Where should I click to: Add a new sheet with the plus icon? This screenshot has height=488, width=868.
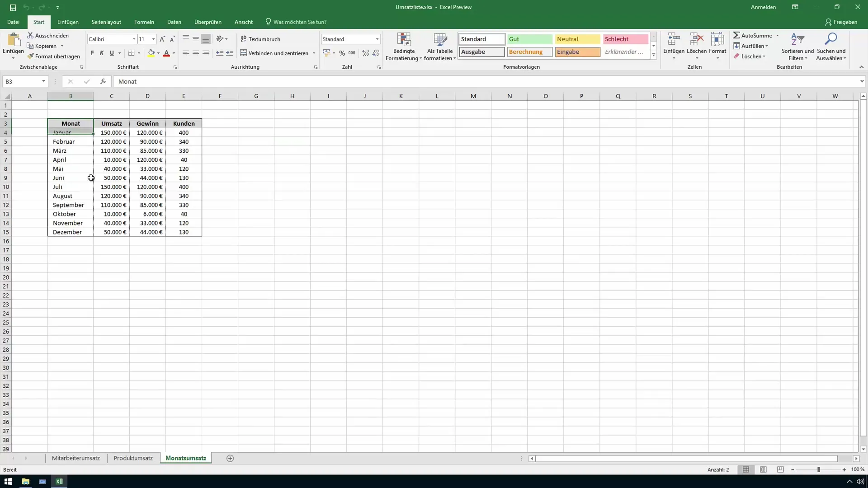click(x=230, y=458)
